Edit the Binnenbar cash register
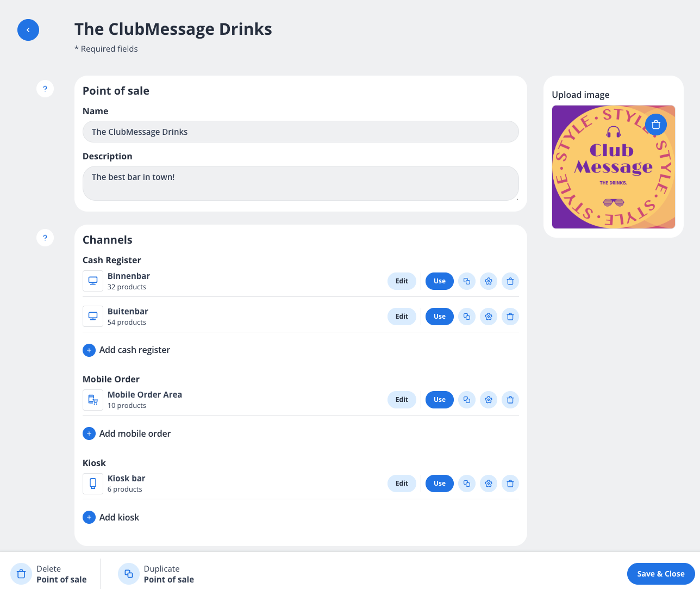Image resolution: width=700 pixels, height=595 pixels. coord(402,281)
